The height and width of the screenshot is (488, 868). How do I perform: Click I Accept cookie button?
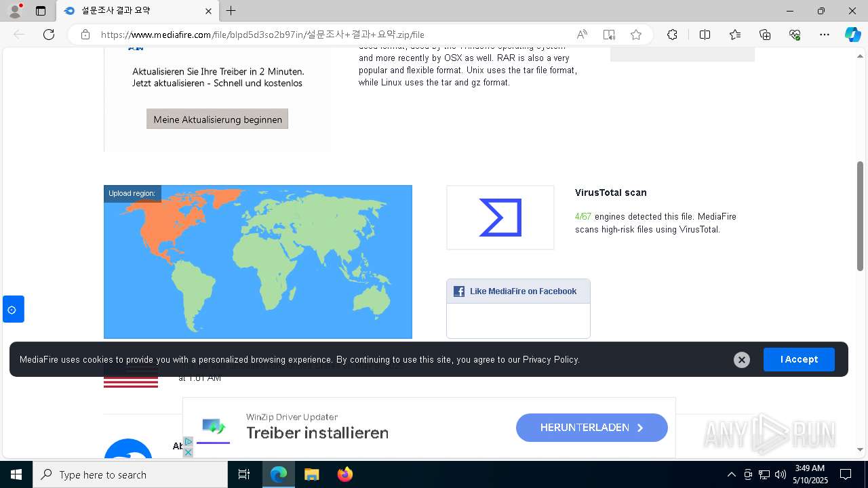coord(799,359)
